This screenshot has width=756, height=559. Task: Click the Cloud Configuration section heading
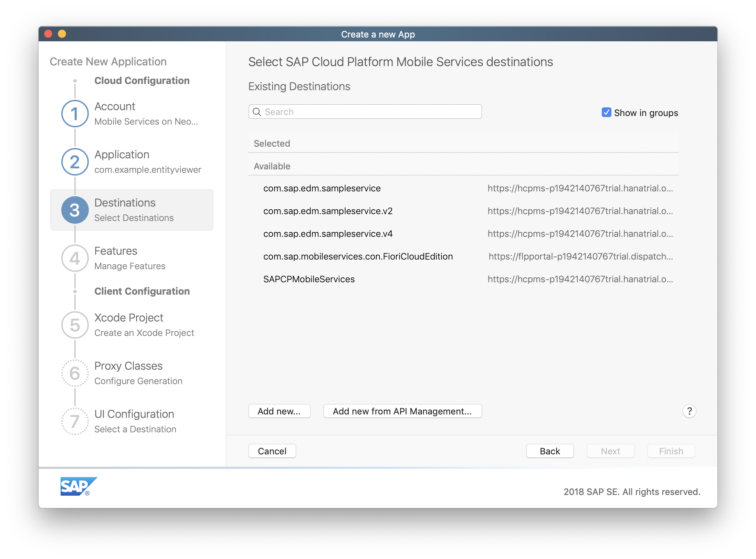click(x=142, y=81)
